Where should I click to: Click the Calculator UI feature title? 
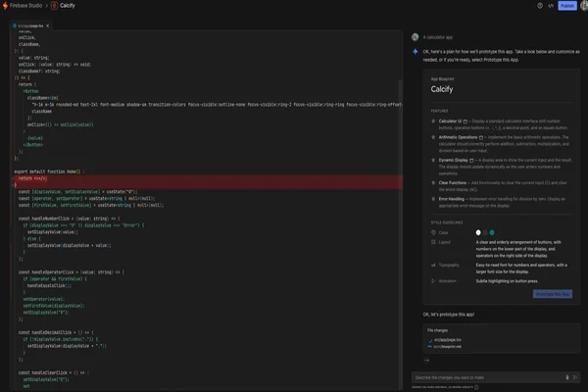point(450,122)
